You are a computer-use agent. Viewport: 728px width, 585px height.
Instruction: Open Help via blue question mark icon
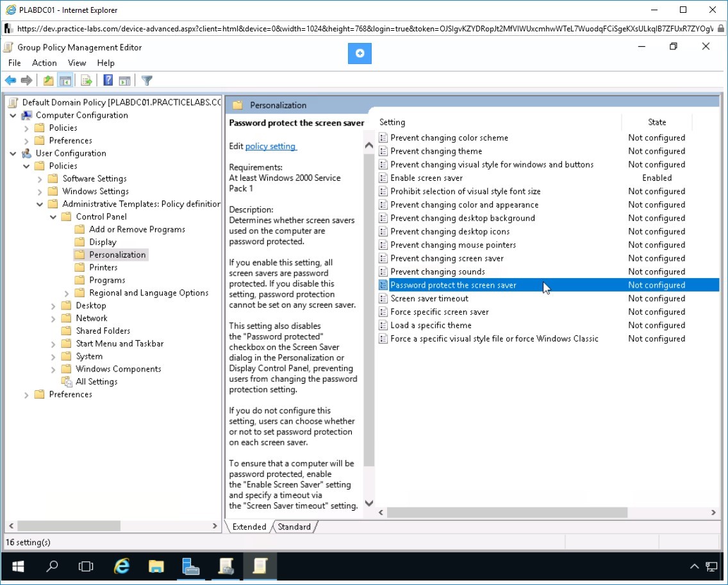[108, 80]
